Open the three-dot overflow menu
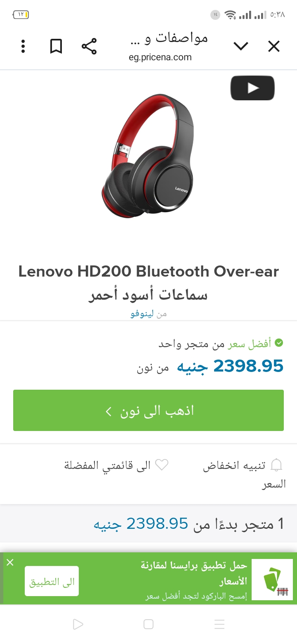This screenshot has width=297, height=644. 23,46
